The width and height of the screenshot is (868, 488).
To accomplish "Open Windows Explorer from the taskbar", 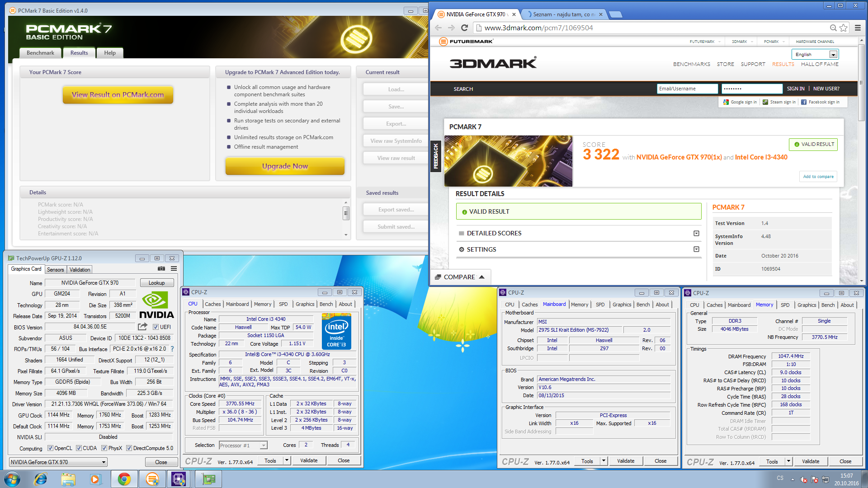I will pyautogui.click(x=68, y=479).
